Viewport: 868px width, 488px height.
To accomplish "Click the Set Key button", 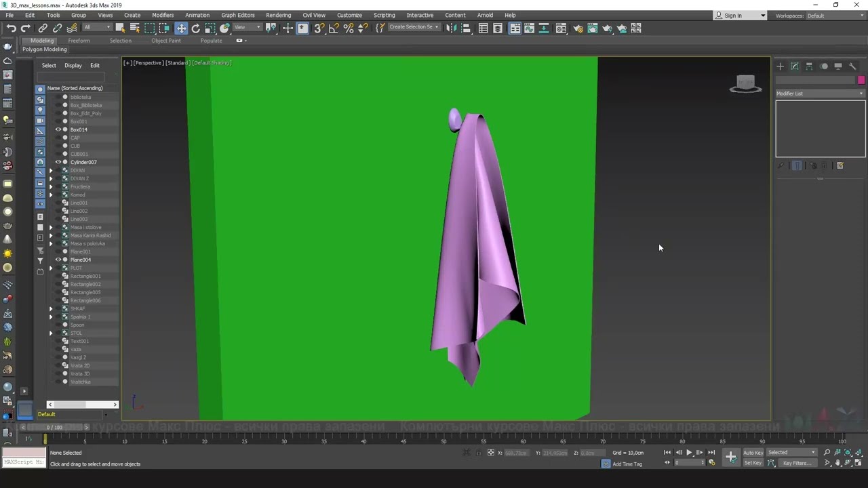I will [x=753, y=463].
